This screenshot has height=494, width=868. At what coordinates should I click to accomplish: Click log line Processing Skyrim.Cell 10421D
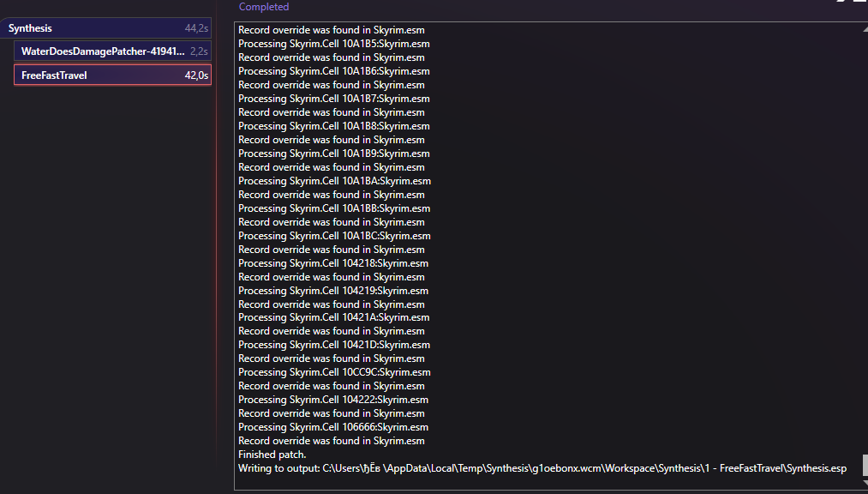coord(334,345)
